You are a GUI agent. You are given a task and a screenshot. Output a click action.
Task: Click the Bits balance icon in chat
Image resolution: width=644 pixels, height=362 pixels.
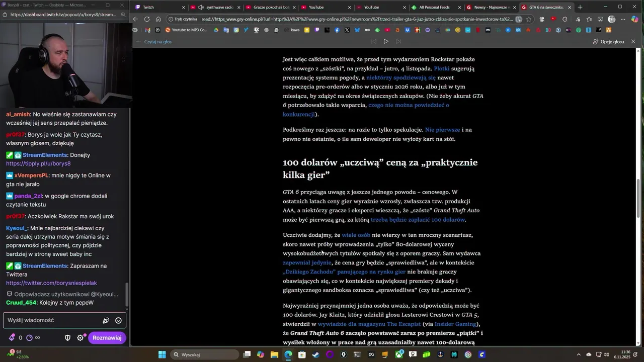(12, 338)
